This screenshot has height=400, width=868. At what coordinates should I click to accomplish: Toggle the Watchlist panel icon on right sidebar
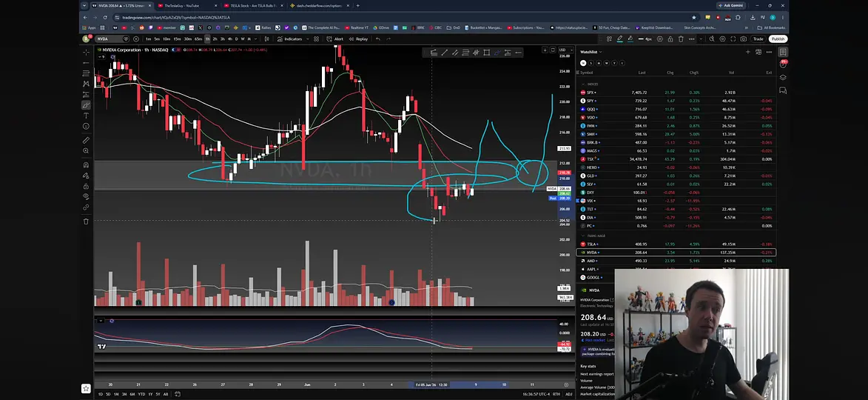tap(783, 52)
